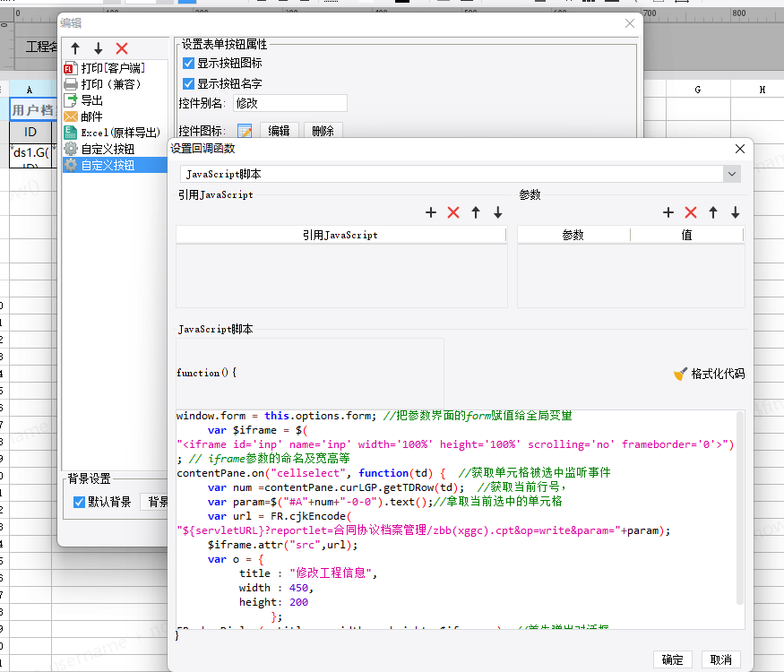Click the ID cell in the spreadsheet

click(30, 132)
